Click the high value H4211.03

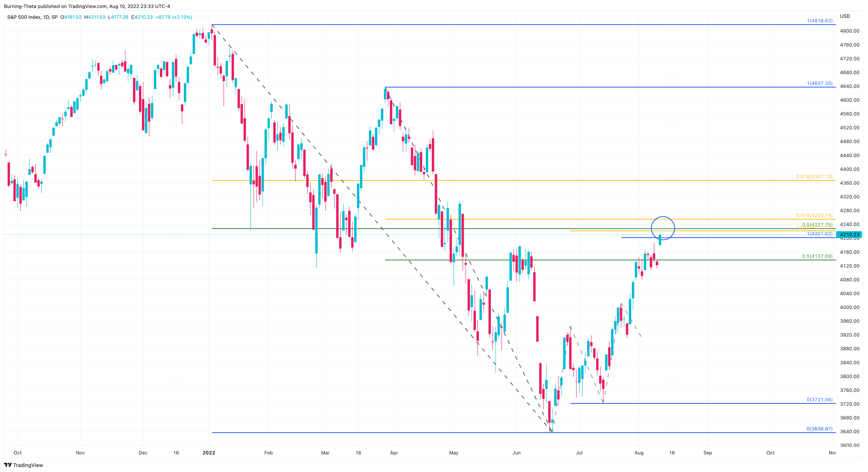tap(95, 17)
